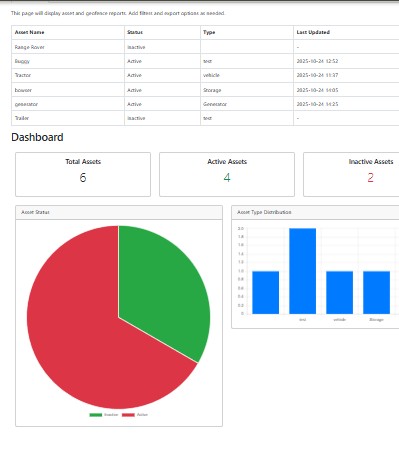
Task: Click the Asset Status chart title
Action: pyautogui.click(x=35, y=212)
